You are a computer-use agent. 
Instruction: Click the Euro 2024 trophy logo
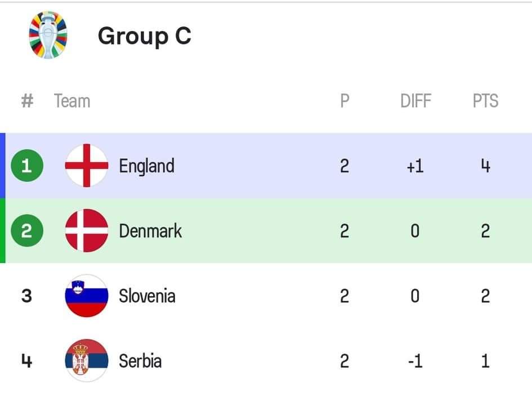pyautogui.click(x=48, y=35)
